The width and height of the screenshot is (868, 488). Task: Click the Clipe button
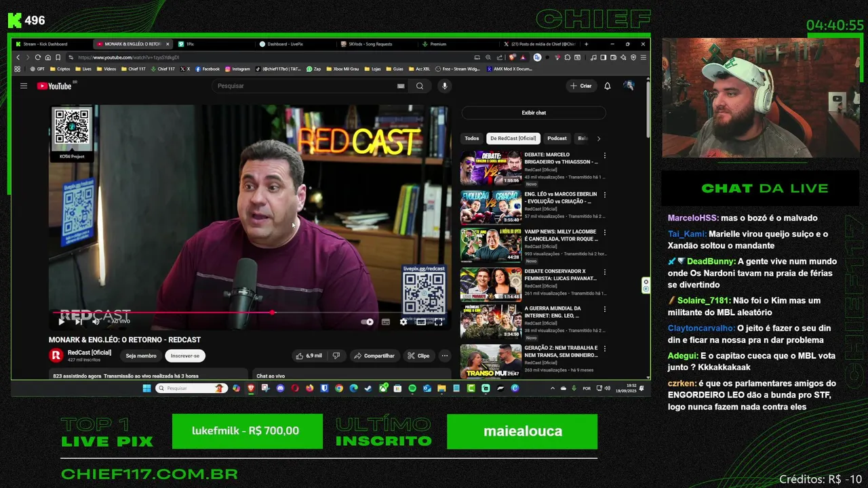click(418, 356)
